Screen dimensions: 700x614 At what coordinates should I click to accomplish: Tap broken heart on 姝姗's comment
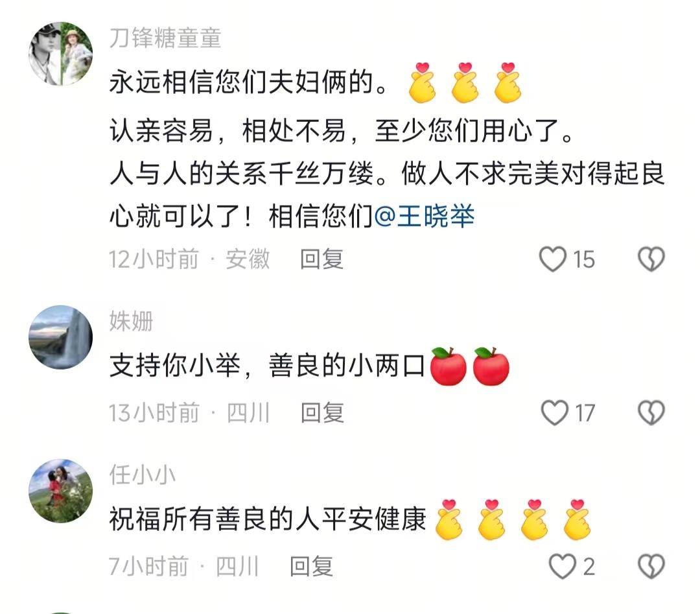pyautogui.click(x=651, y=412)
